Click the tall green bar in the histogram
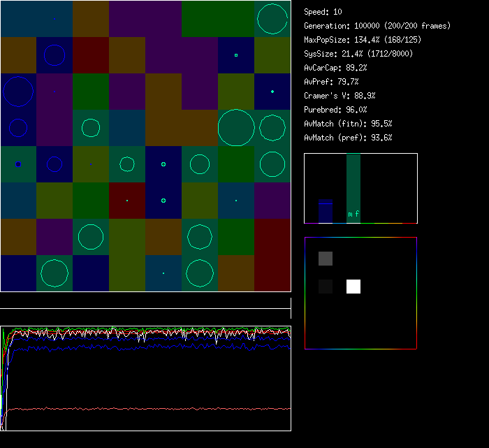Viewport: 489px width, 448px height. click(x=353, y=183)
